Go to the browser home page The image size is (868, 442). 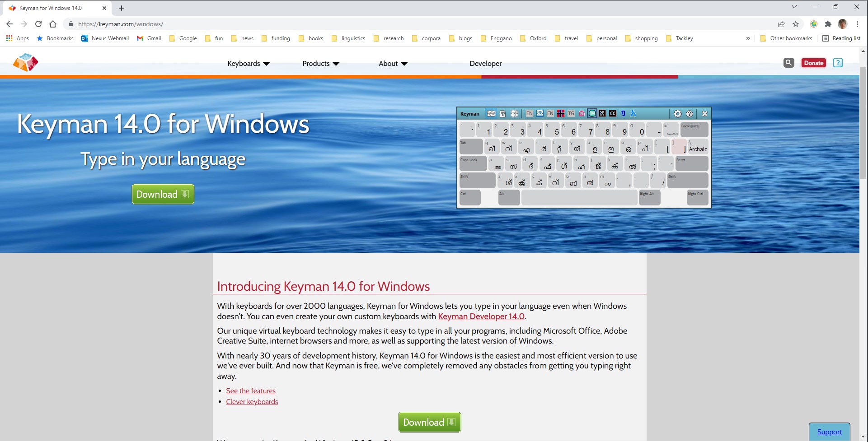[53, 24]
